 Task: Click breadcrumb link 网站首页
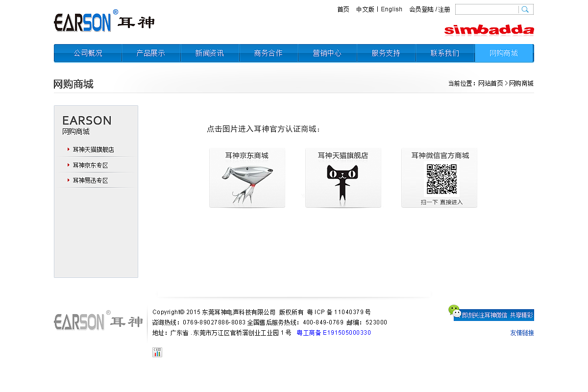[x=490, y=83]
